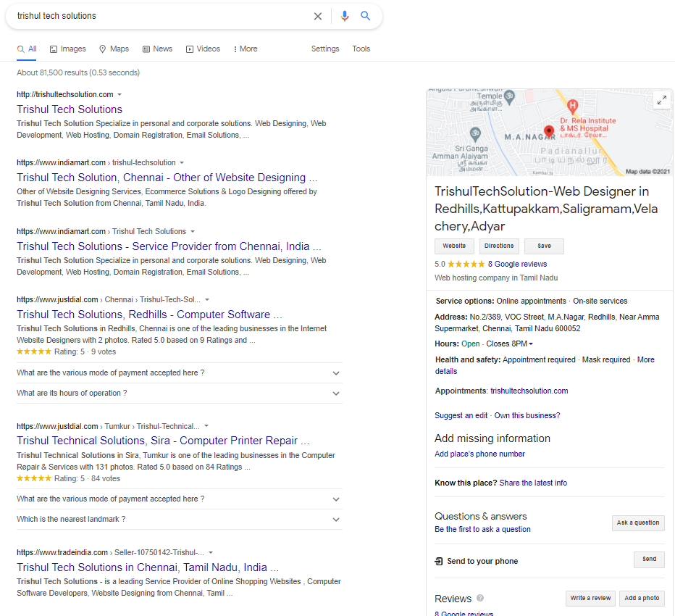675x616 pixels.
Task: Open dropdown arrow beside indiamart Trishul Tech Solutions URL
Action: 193,232
